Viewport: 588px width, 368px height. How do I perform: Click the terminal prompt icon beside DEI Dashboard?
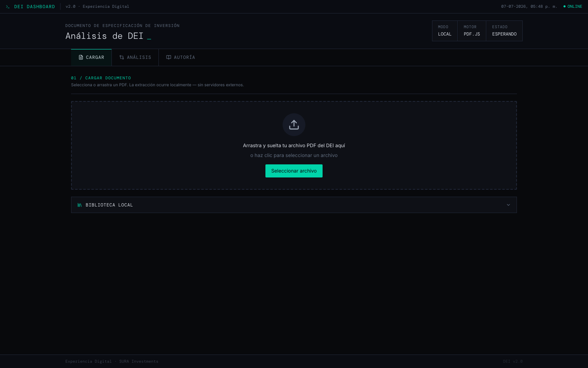coord(7,7)
